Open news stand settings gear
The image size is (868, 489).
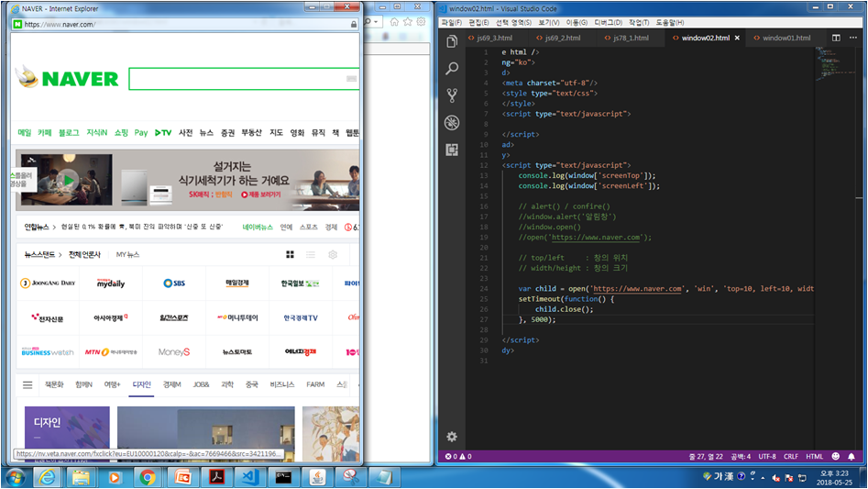tap(333, 254)
